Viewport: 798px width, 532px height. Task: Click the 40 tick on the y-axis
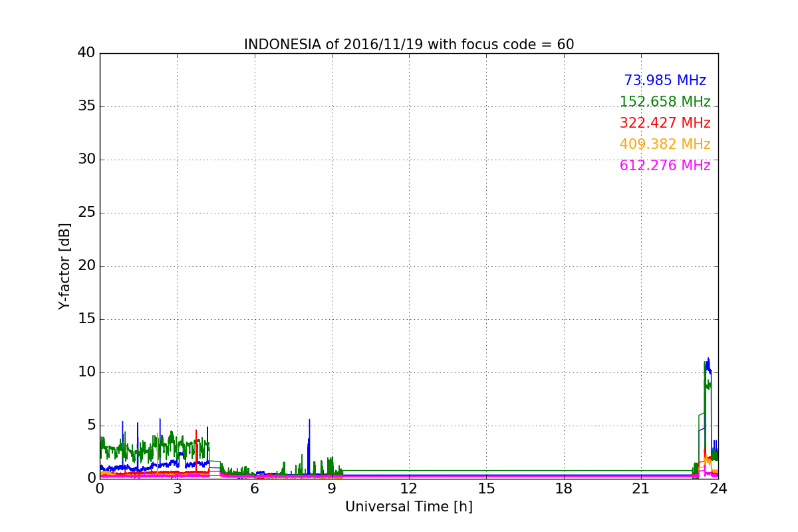[86, 53]
